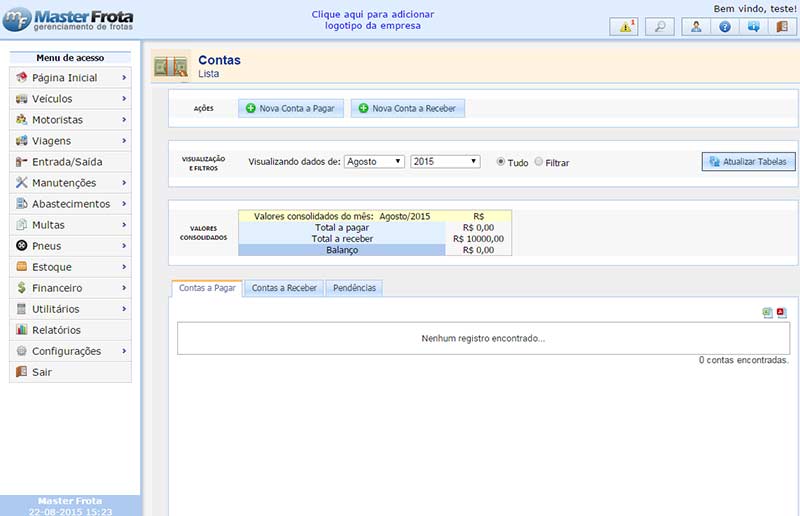This screenshot has width=800, height=516.
Task: Click the Nenhum registro encontrado message
Action: tap(483, 338)
